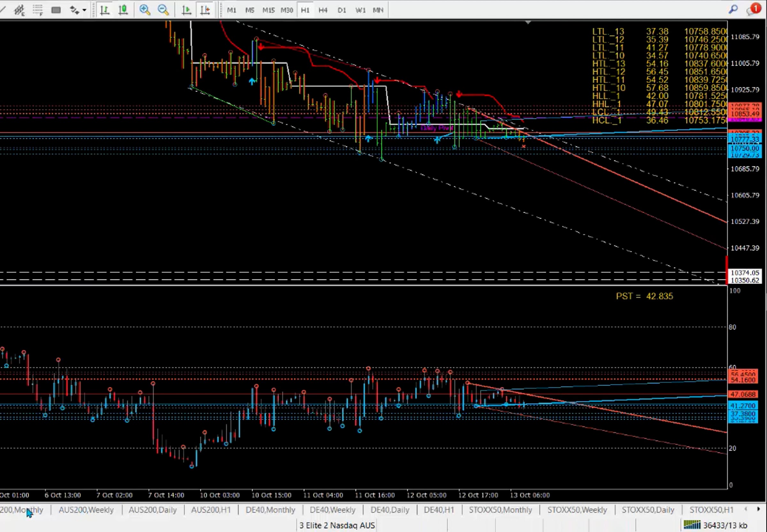Open the notification bubble with red badge

click(x=753, y=9)
